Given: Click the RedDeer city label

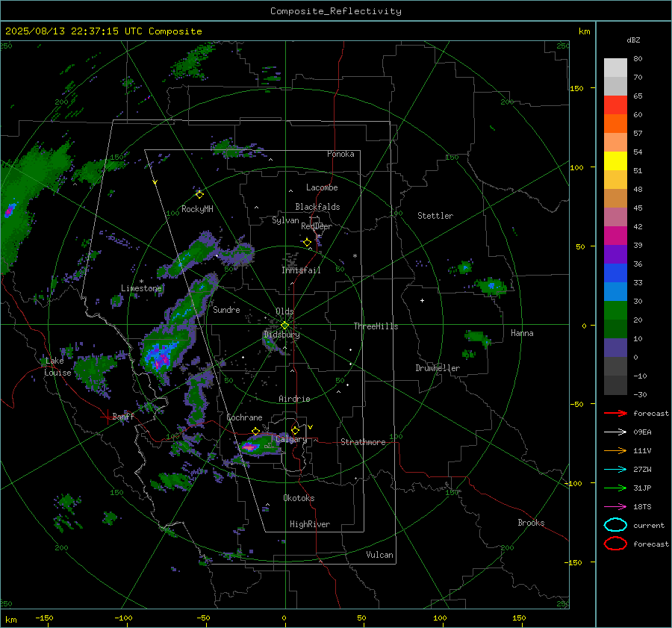Looking at the screenshot, I should (x=317, y=226).
